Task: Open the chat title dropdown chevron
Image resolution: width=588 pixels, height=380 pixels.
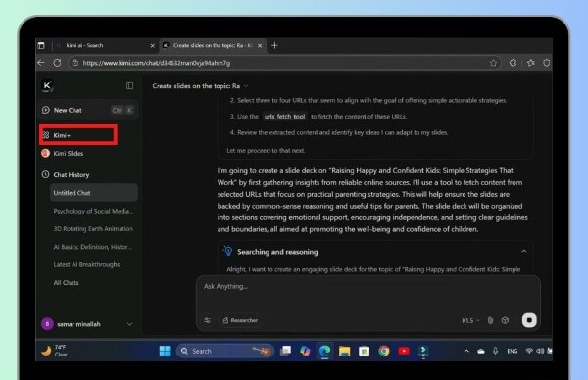Action: [x=246, y=86]
